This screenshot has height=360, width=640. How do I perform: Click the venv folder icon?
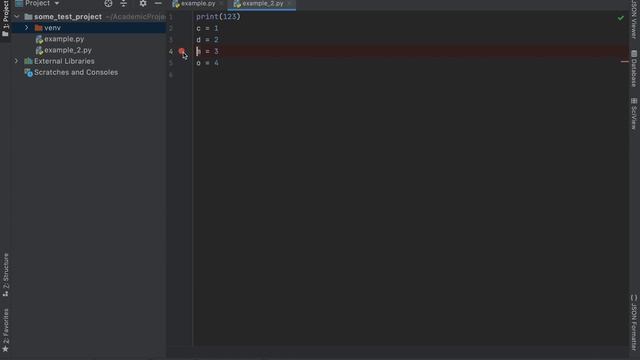click(x=38, y=28)
